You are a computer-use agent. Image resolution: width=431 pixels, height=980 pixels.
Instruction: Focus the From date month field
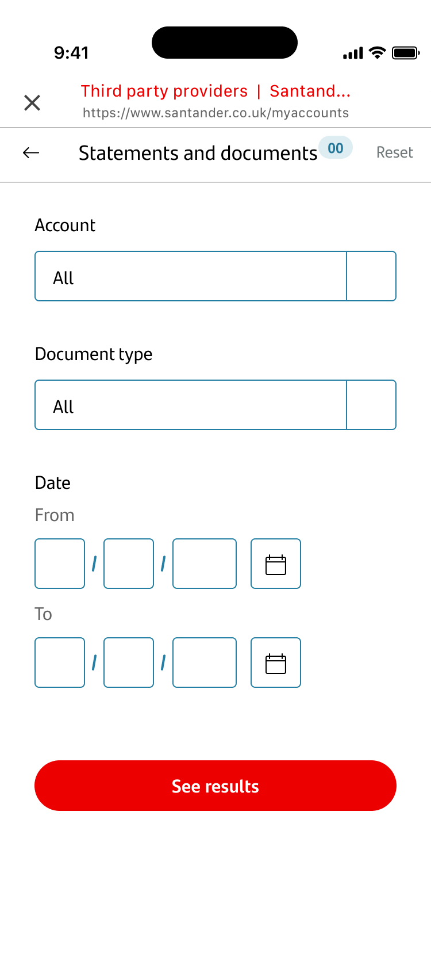pos(129,564)
